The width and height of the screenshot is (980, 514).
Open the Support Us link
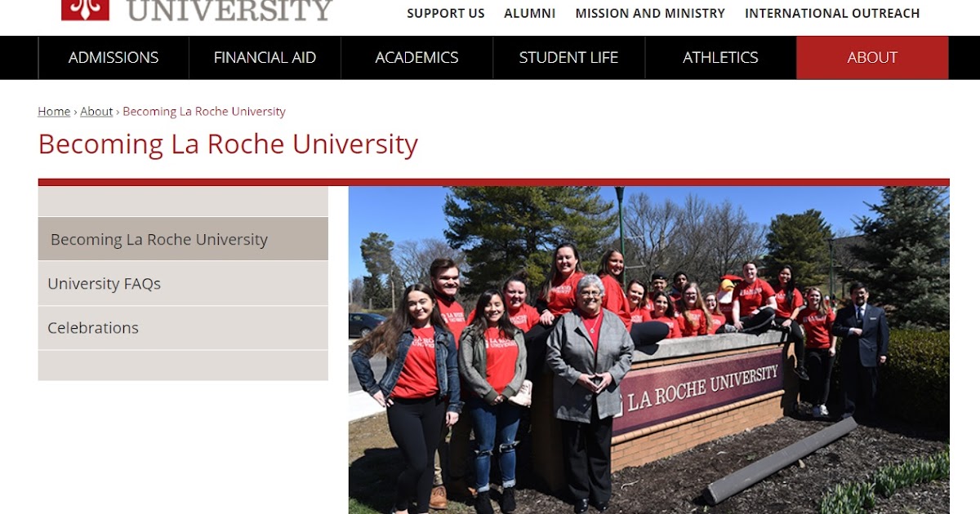coord(446,13)
